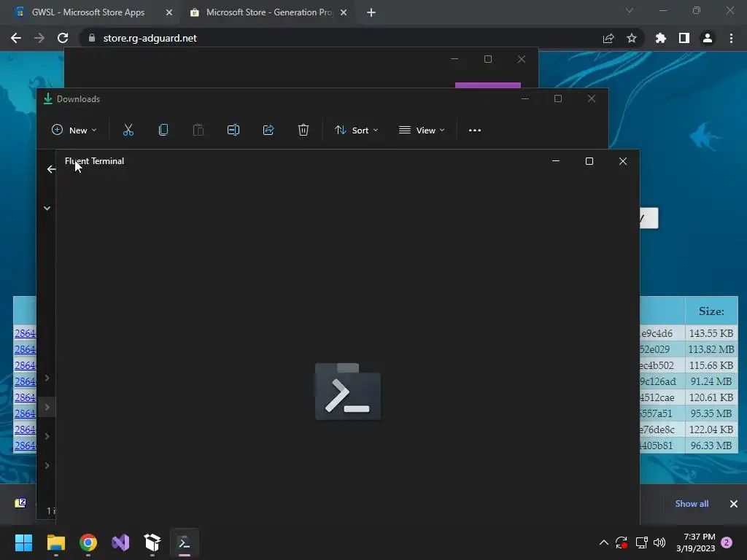Click Show all in Chrome downloads bar
The width and height of the screenshot is (747, 560).
[692, 503]
